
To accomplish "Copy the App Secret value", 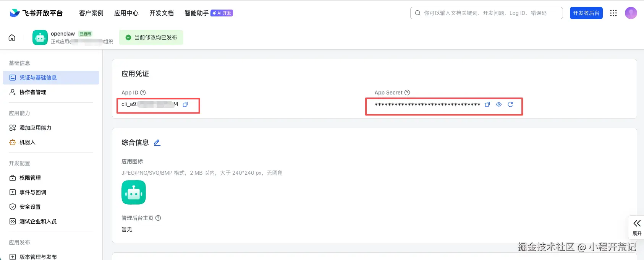I will [x=487, y=104].
